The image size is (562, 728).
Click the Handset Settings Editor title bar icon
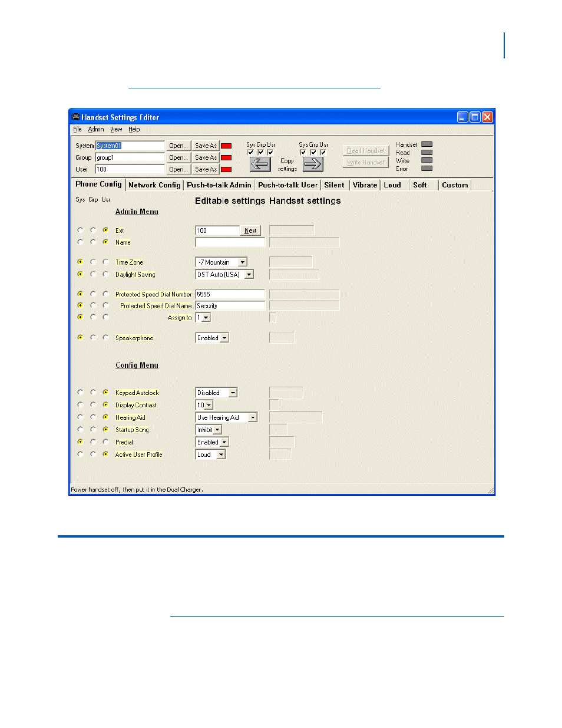click(76, 117)
